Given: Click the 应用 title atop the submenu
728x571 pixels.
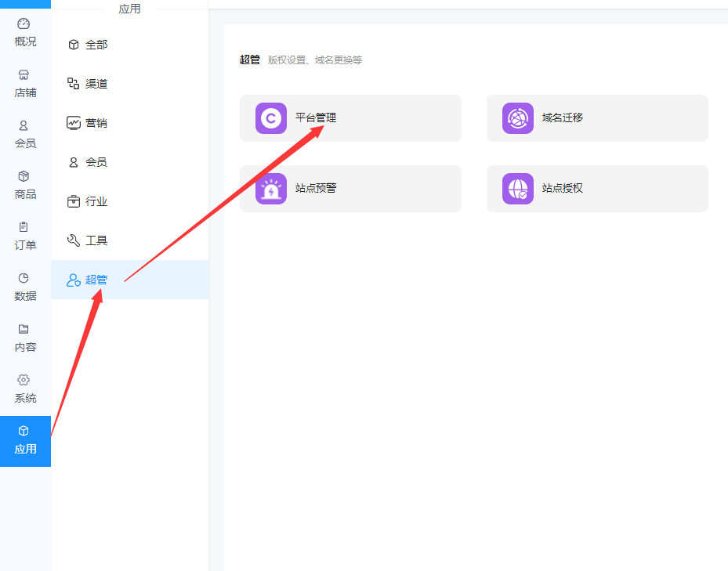Looking at the screenshot, I should 129,9.
